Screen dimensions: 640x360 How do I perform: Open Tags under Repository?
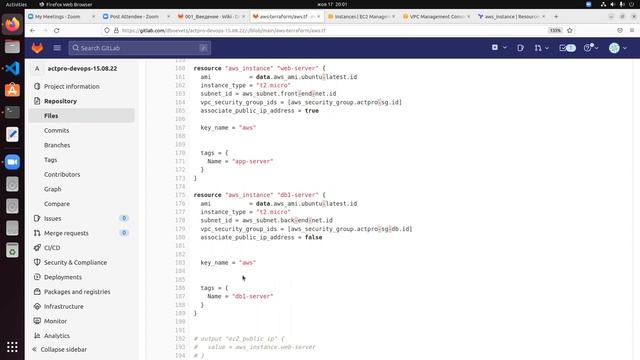pyautogui.click(x=50, y=160)
